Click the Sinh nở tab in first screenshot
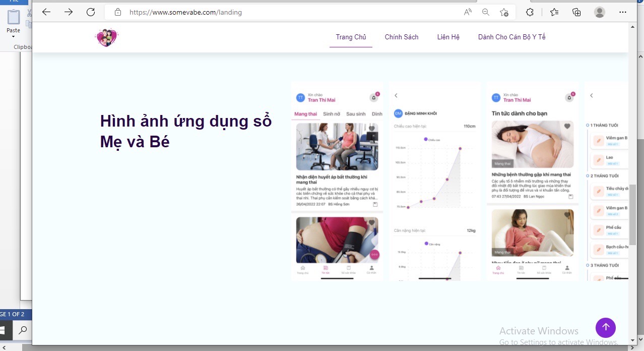The width and height of the screenshot is (644, 351). [x=332, y=114]
